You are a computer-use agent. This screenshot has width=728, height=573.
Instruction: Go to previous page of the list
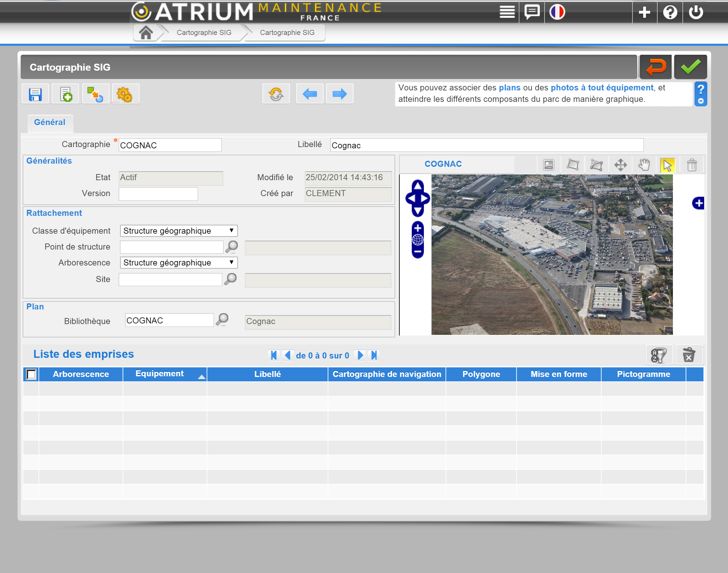tap(287, 355)
